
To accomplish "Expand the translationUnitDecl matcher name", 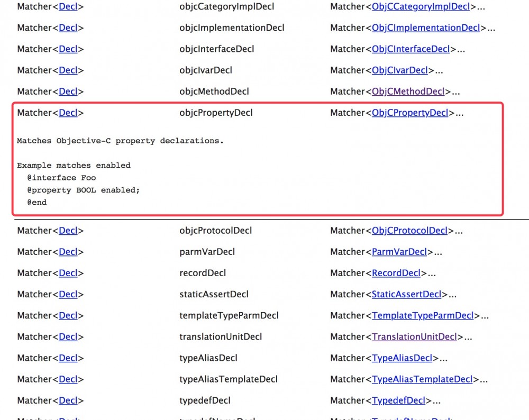I will [x=221, y=337].
